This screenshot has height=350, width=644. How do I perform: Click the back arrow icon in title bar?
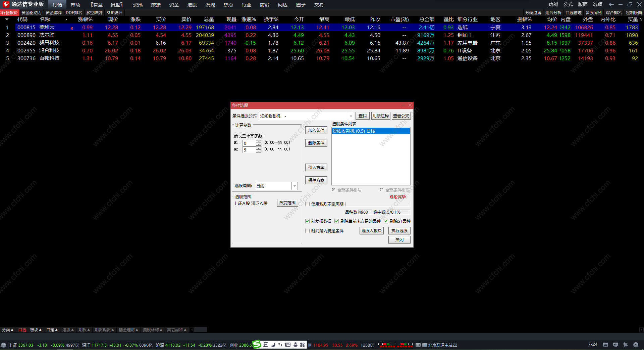click(611, 4)
